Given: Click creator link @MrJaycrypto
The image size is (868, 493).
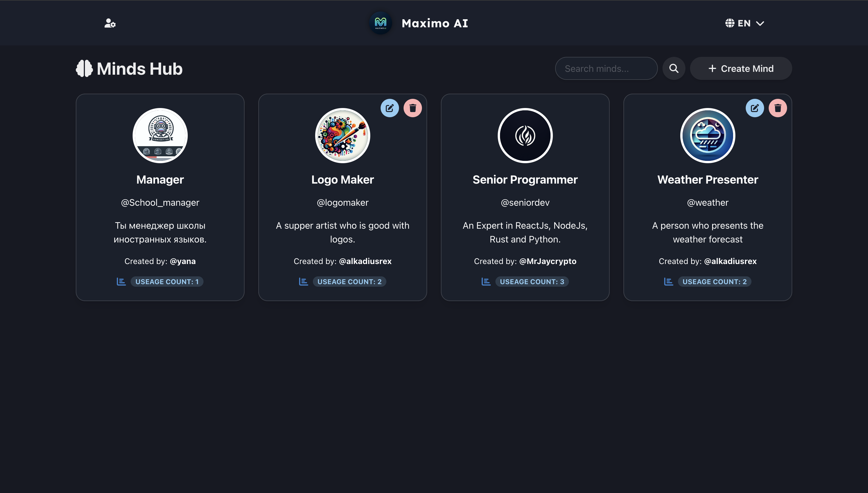Looking at the screenshot, I should [x=547, y=261].
